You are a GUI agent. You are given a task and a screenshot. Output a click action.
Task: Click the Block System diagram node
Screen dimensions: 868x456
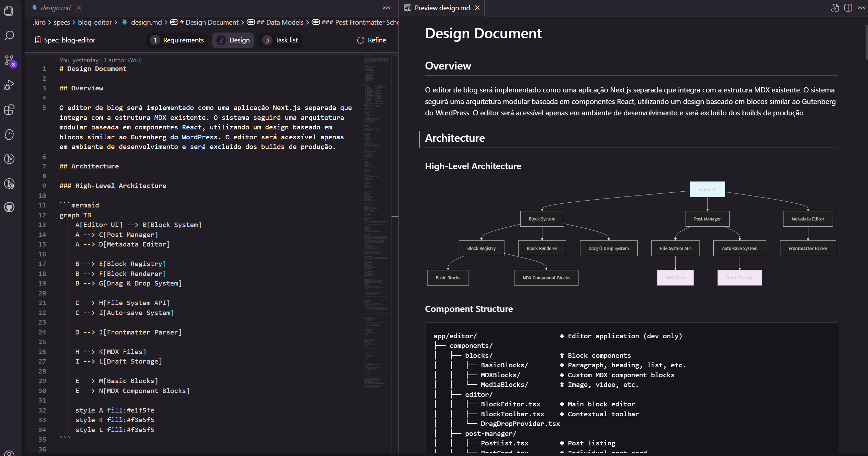click(x=542, y=219)
